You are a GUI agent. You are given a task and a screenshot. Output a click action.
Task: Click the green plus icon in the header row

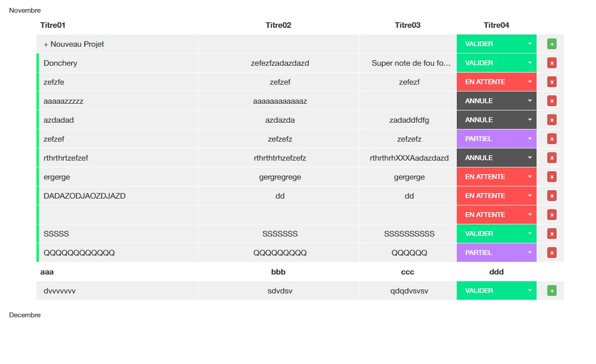[551, 43]
